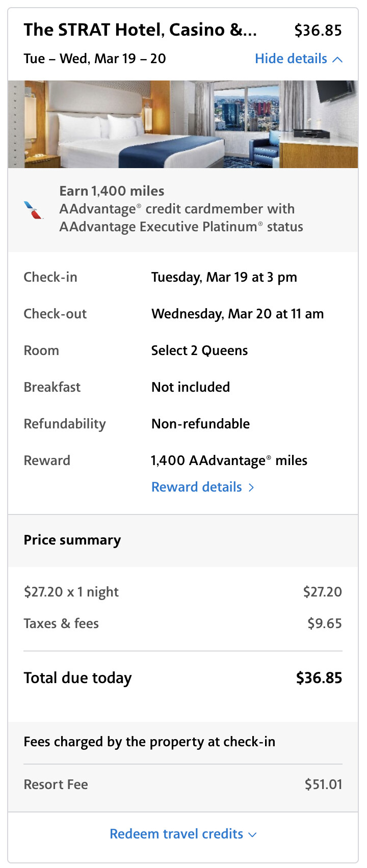
Task: Open the Reward details link
Action: tap(197, 487)
